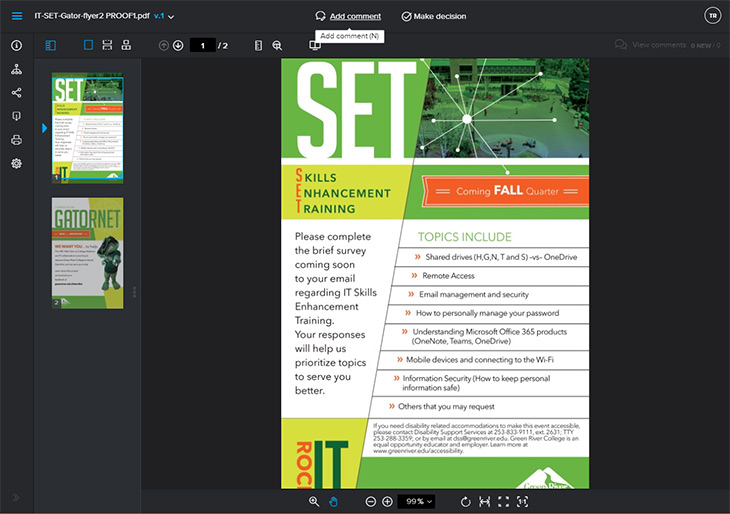Select two-page spread view mode
Image resolution: width=730 pixels, height=514 pixels.
coord(126,45)
